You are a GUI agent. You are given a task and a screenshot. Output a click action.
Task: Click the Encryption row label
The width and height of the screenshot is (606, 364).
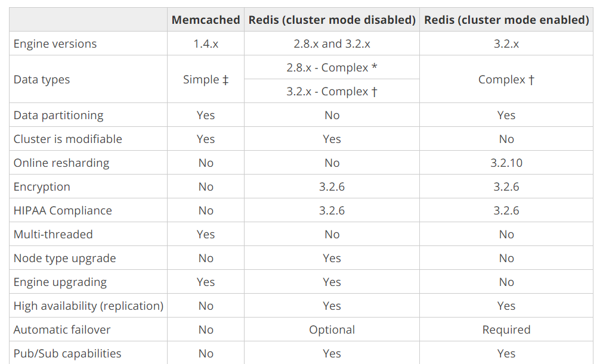pyautogui.click(x=42, y=187)
